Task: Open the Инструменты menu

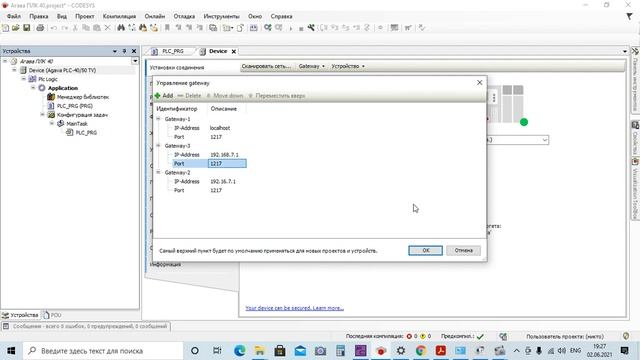Action: [221, 16]
